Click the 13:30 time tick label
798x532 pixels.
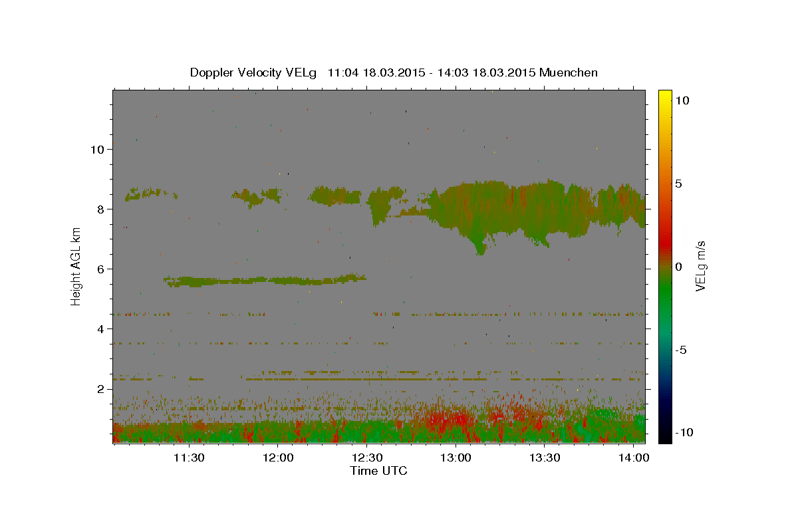tap(545, 458)
